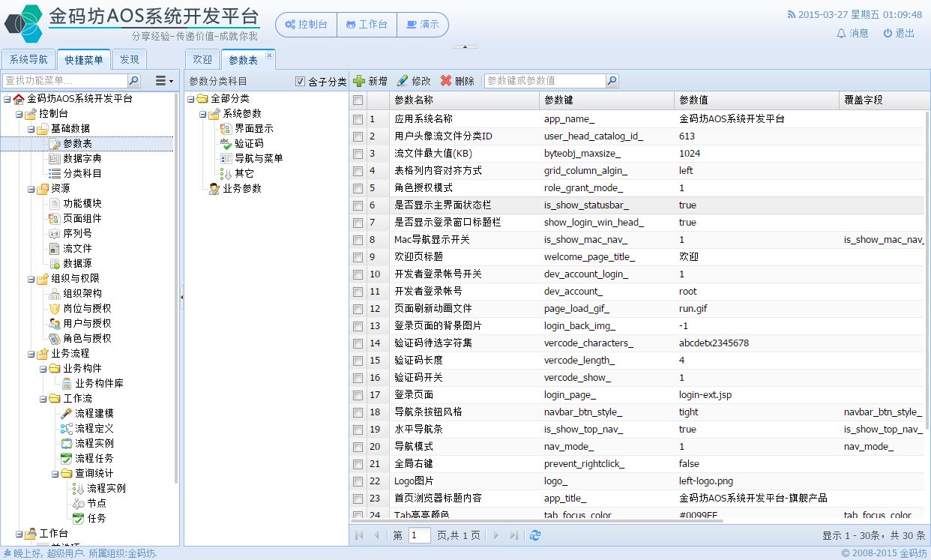This screenshot has width=931, height=560.
Task: Open the hamburger menu dropdown in the sidebar
Action: click(163, 80)
